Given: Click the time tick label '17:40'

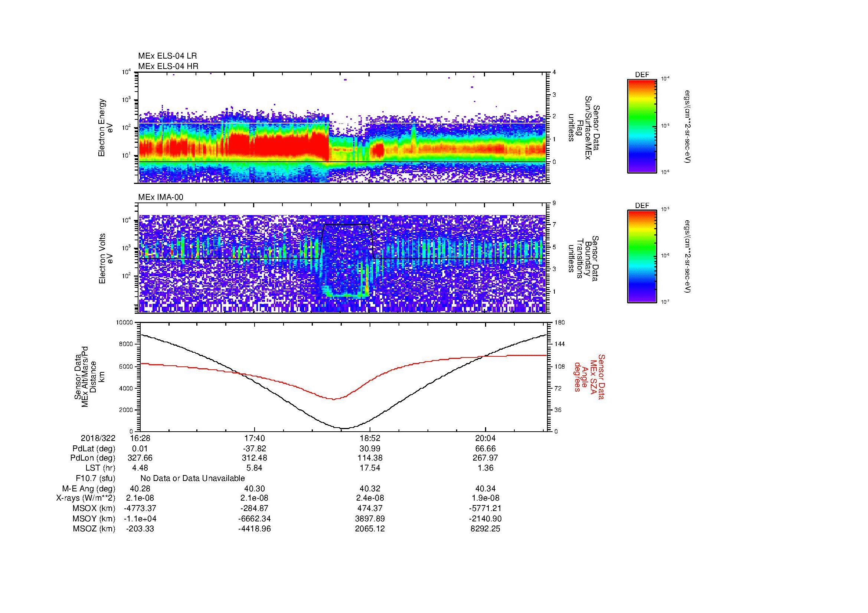Looking at the screenshot, I should click(x=255, y=438).
